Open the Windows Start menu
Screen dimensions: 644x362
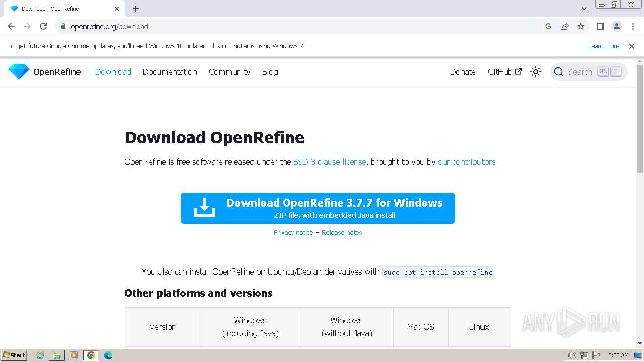(14, 355)
